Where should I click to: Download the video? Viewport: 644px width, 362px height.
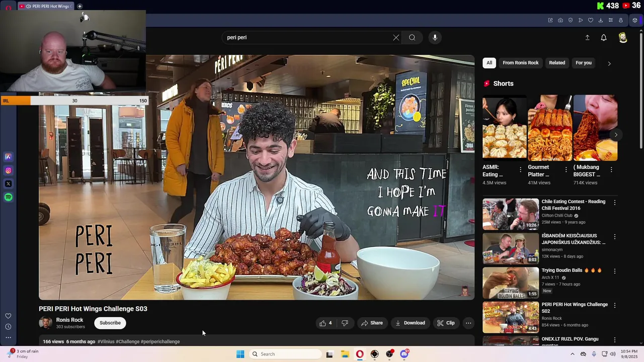[x=410, y=323]
